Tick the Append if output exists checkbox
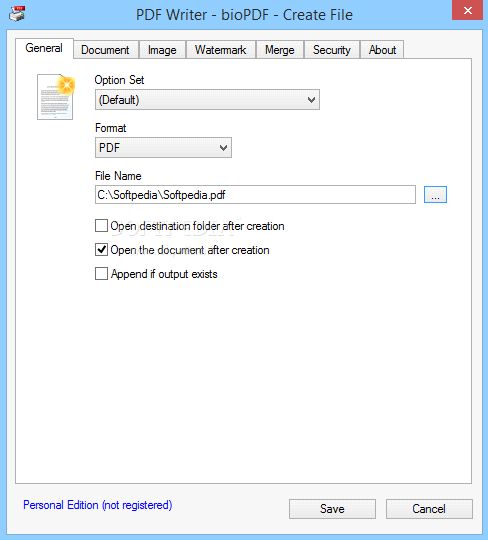 (101, 274)
